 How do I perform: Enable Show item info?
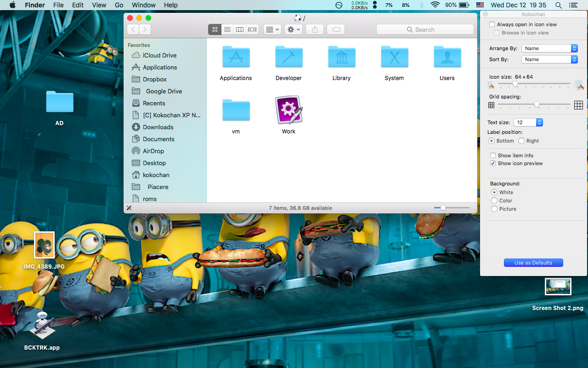click(x=493, y=155)
